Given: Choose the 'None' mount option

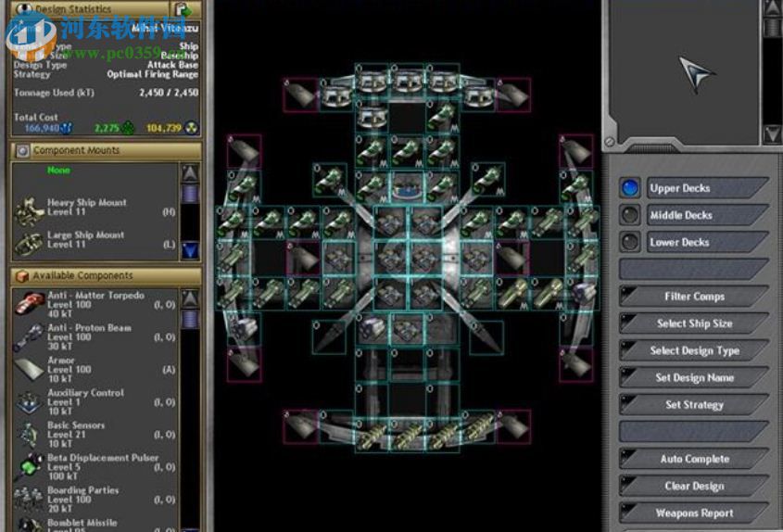Looking at the screenshot, I should (x=58, y=171).
